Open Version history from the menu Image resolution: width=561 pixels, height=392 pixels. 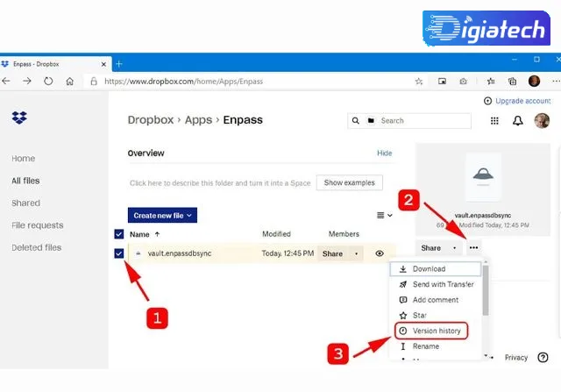click(431, 331)
